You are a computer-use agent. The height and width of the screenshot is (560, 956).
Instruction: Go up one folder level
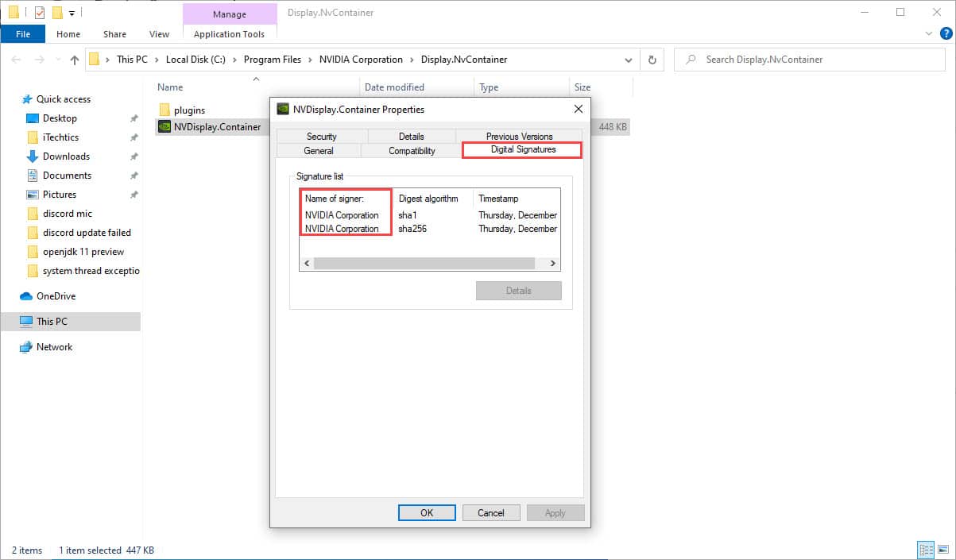tap(75, 60)
